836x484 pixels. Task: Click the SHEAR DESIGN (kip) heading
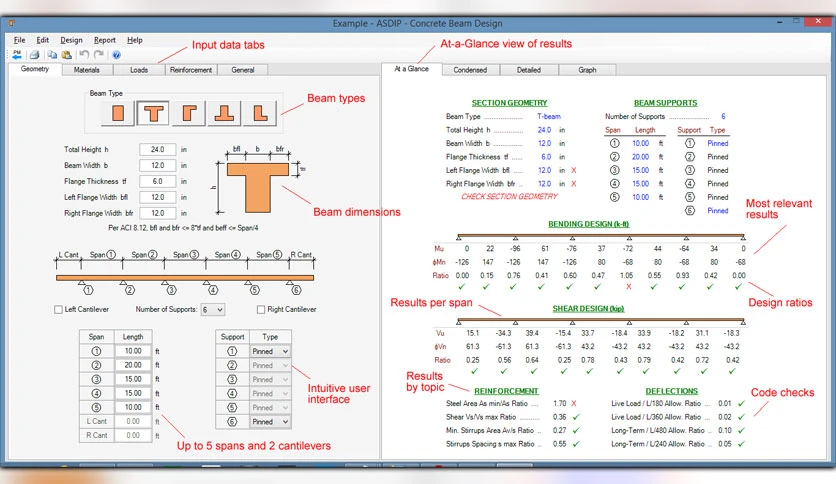point(588,309)
